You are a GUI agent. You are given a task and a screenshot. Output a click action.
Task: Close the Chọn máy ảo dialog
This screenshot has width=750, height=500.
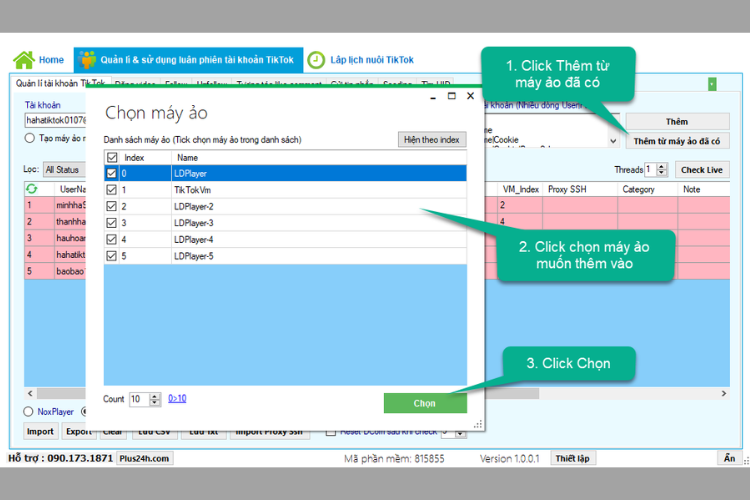pos(471,96)
